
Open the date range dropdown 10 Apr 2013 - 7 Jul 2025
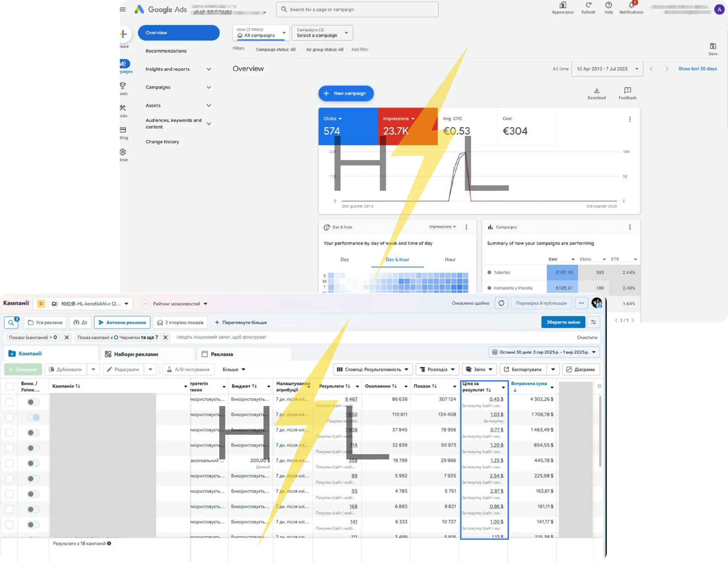pyautogui.click(x=607, y=69)
